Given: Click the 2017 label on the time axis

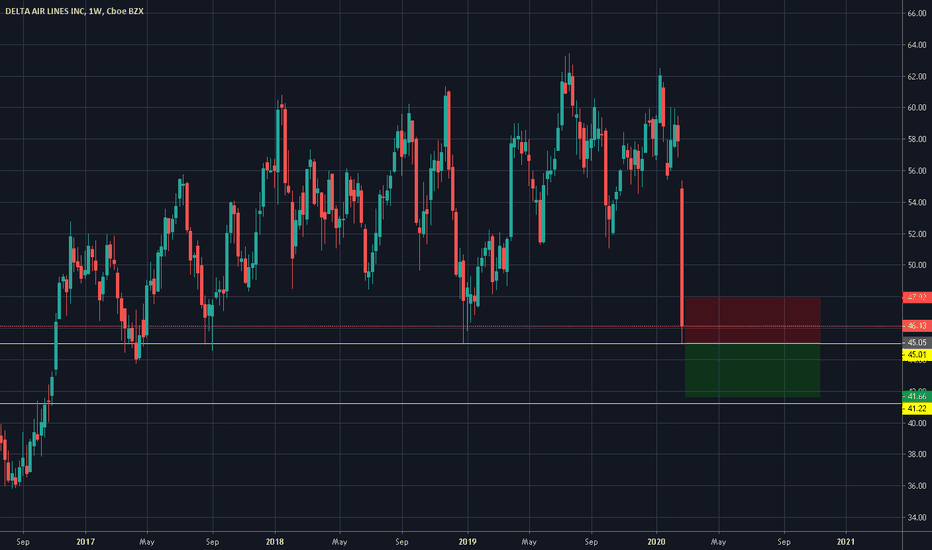Looking at the screenshot, I should [85, 542].
